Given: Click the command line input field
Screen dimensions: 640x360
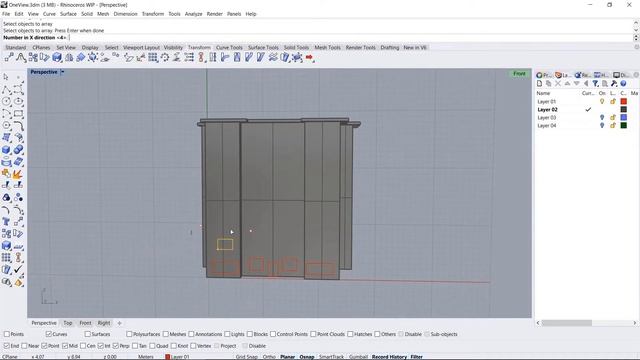Looking at the screenshot, I should tap(318, 38).
